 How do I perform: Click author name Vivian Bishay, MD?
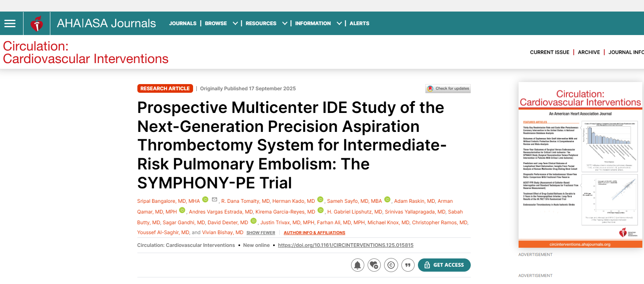(x=223, y=232)
